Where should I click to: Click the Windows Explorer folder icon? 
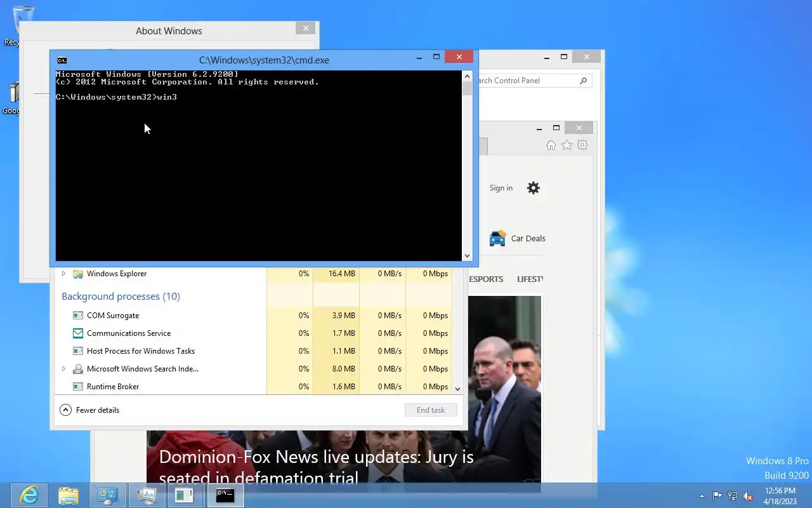pyautogui.click(x=78, y=274)
